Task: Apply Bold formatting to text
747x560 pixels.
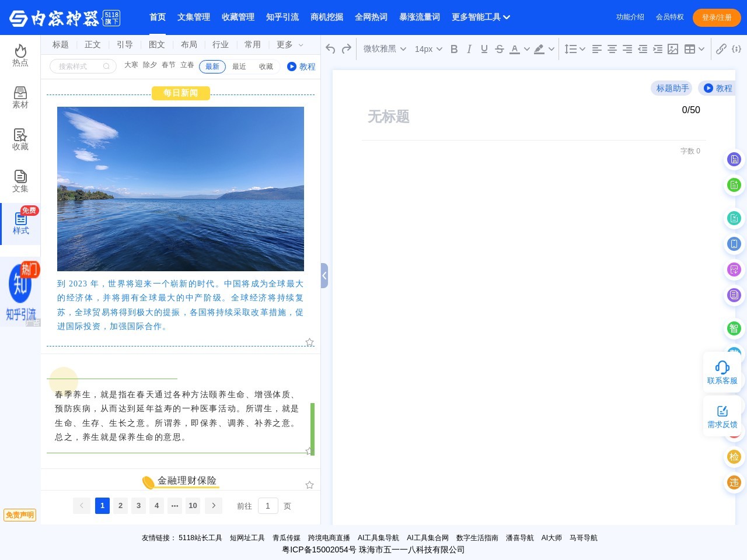Action: coord(454,49)
